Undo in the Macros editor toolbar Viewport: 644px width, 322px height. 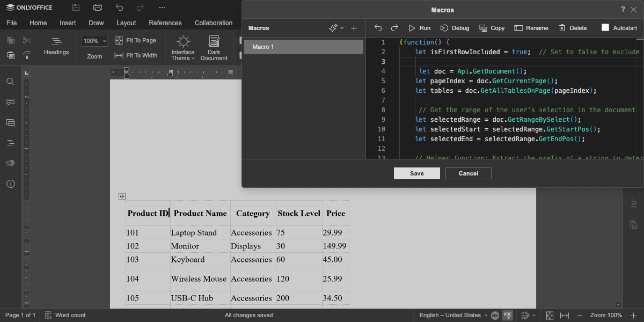(378, 28)
